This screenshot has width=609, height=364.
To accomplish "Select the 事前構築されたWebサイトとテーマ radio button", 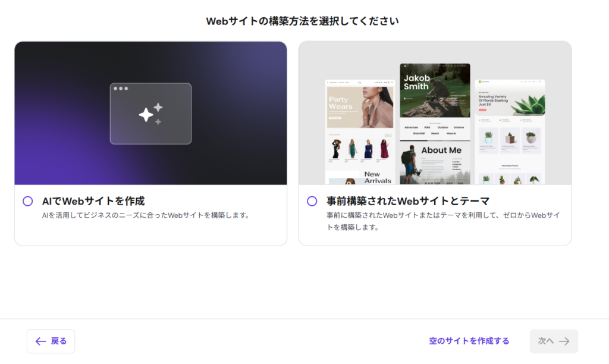I will coord(312,201).
